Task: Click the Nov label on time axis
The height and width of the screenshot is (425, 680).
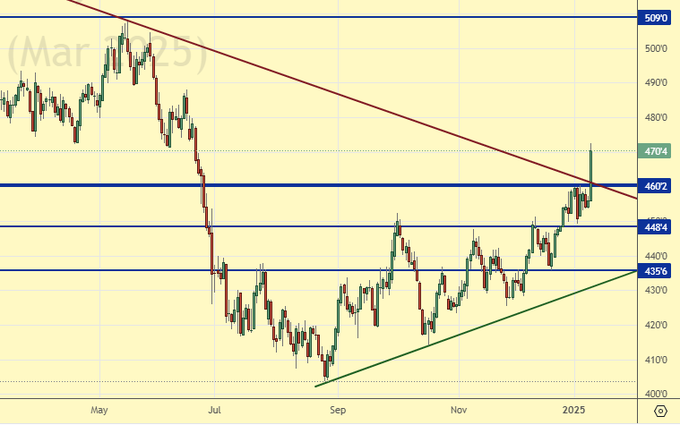Action: coord(458,410)
